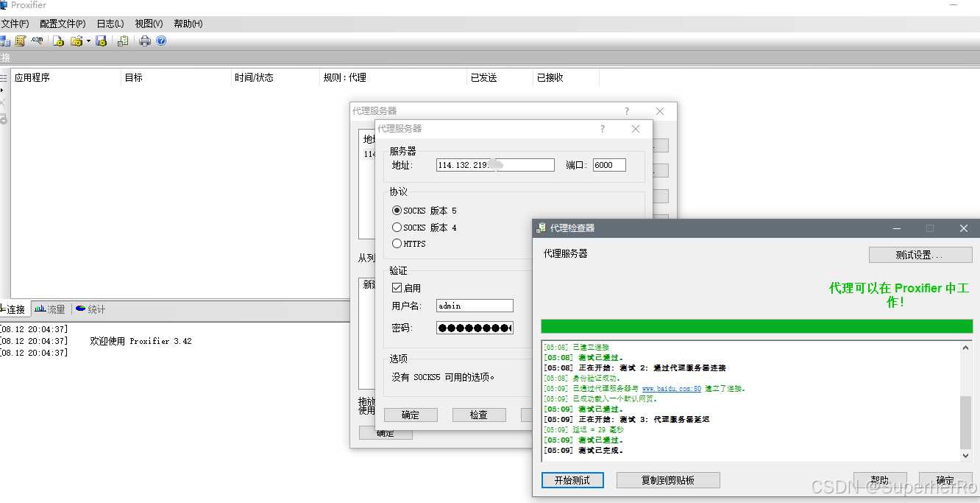
Task: Click 确定 button in Proxy Checker
Action: click(945, 480)
